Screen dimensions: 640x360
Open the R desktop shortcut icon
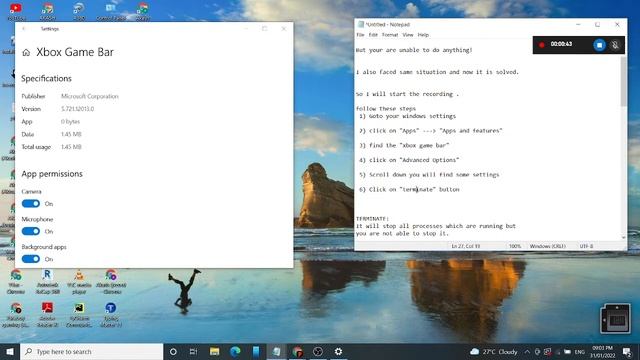click(47, 282)
